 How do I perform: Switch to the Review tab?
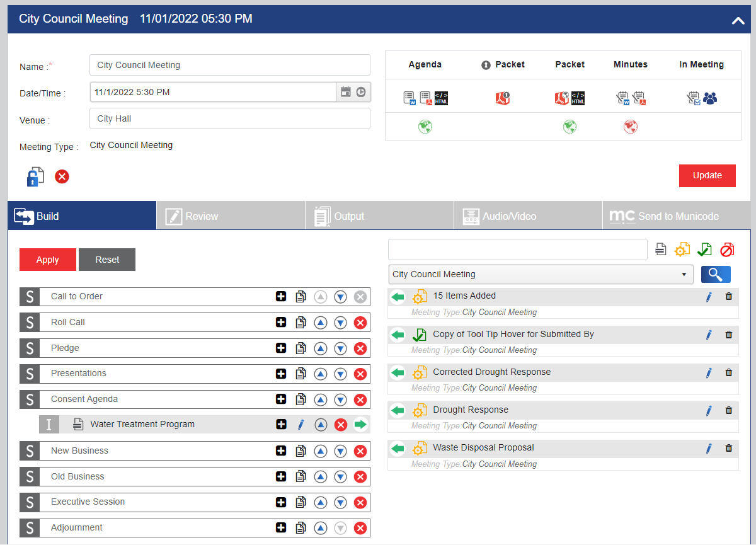coord(231,216)
